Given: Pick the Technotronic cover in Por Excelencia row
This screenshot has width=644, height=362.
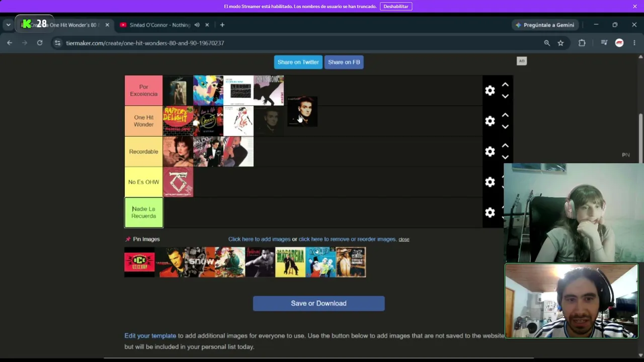Looking at the screenshot, I should [x=269, y=90].
